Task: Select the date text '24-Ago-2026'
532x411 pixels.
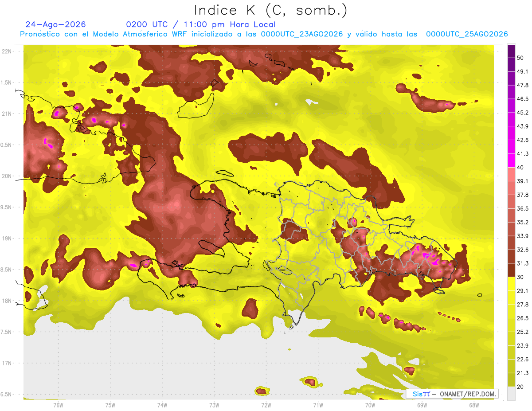Action: point(55,24)
